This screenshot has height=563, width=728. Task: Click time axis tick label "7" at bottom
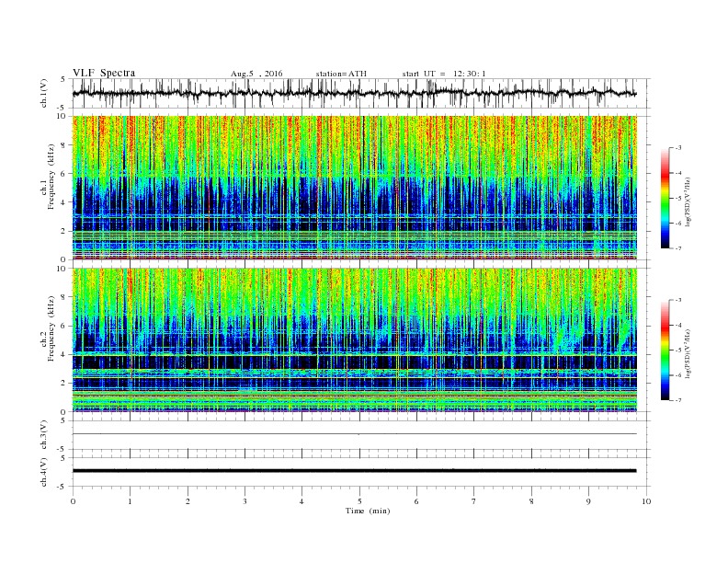[474, 501]
